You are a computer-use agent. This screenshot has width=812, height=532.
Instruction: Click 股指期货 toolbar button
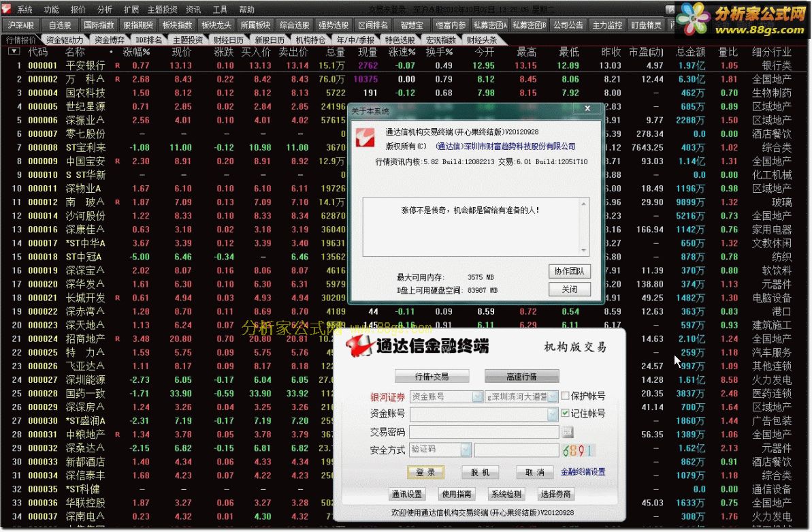(x=138, y=25)
